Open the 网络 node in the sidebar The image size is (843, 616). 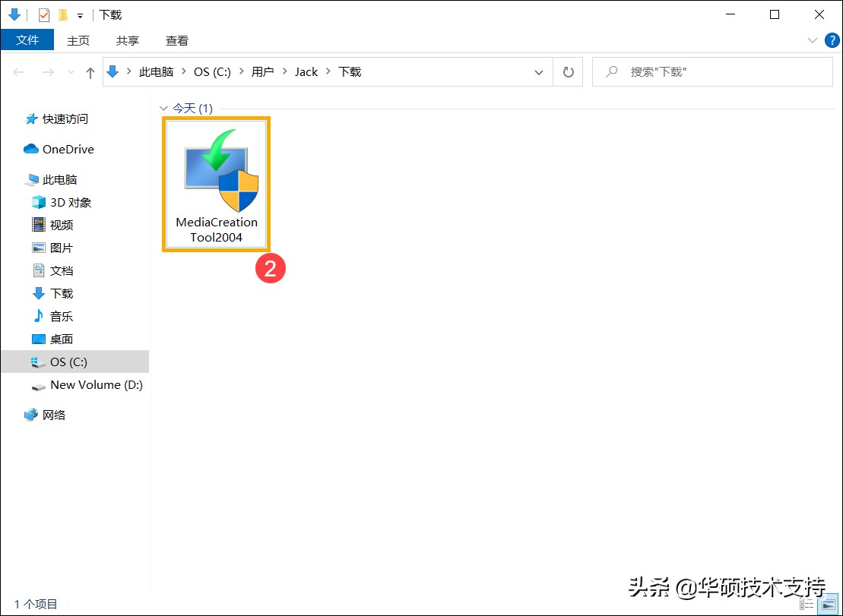point(49,415)
